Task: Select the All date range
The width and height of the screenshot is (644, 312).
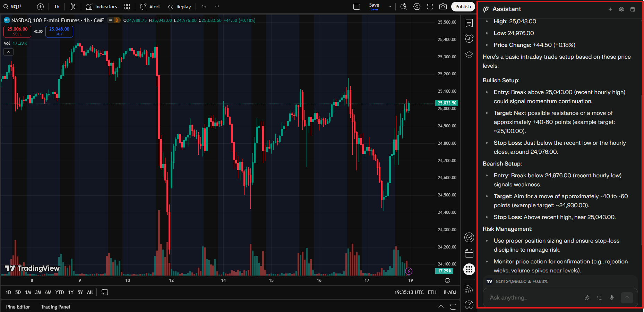Action: pyautogui.click(x=90, y=292)
